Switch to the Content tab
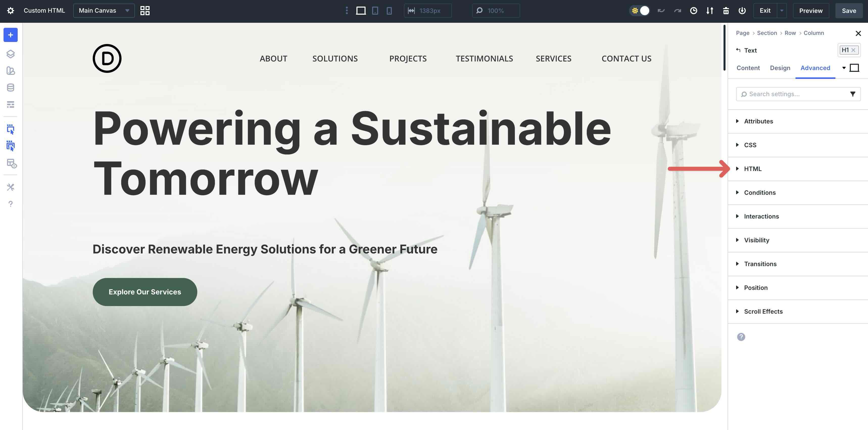Viewport: 868px width, 430px height. pos(748,68)
